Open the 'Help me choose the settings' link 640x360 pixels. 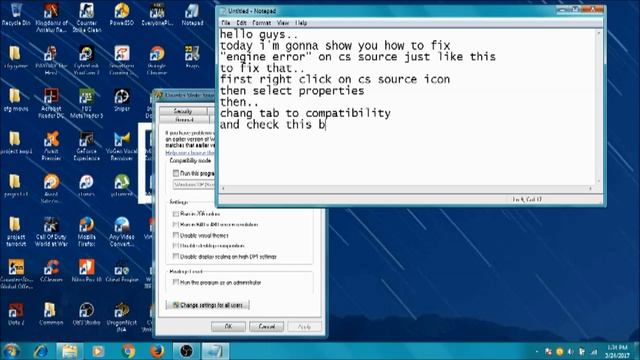pyautogui.click(x=190, y=153)
